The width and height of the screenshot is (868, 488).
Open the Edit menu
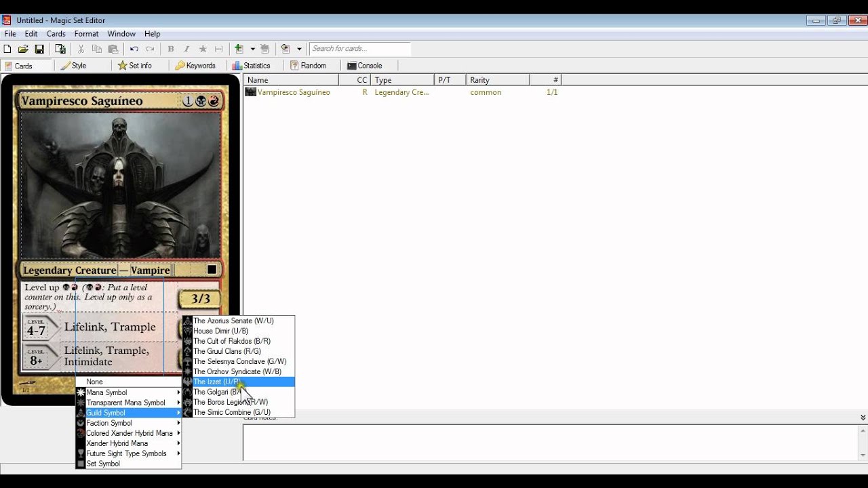coord(31,34)
